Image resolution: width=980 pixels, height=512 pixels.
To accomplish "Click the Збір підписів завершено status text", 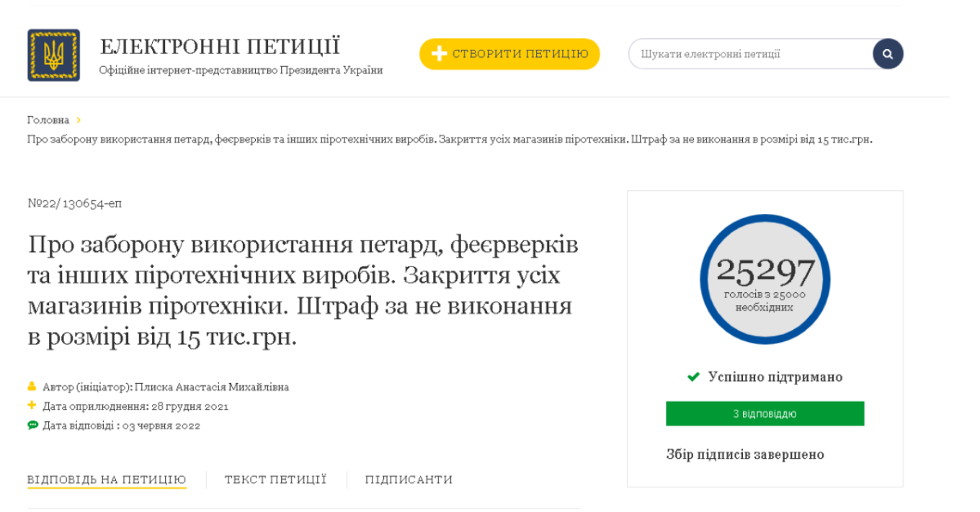I will coord(745,454).
